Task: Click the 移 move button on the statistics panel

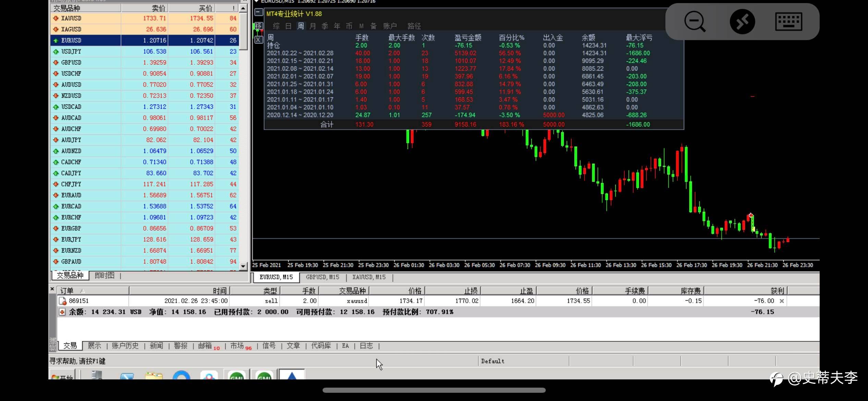Action: pyautogui.click(x=259, y=26)
